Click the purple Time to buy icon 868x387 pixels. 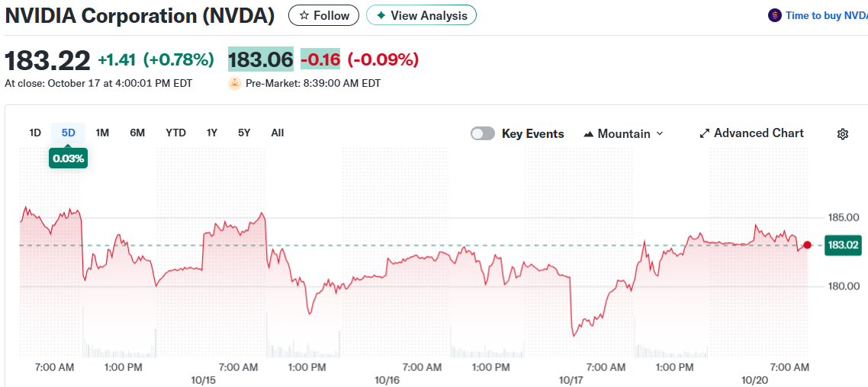(775, 15)
